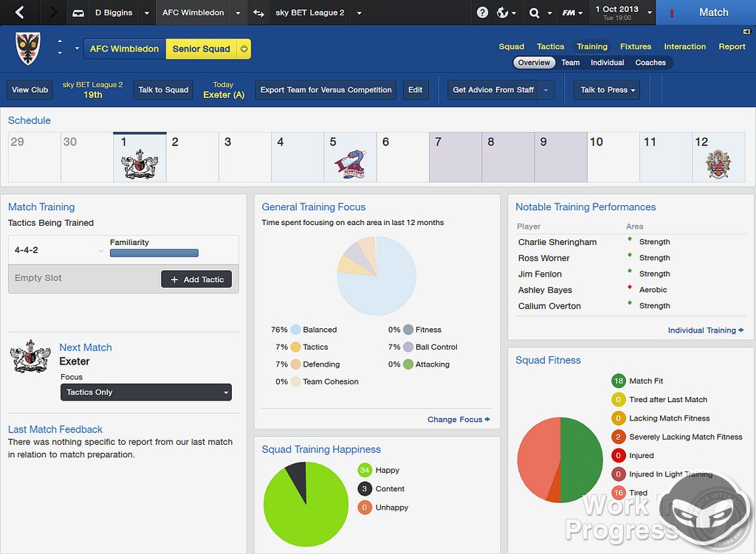Open the Talk to Press dropdown
The width and height of the screenshot is (756, 554).
point(607,90)
